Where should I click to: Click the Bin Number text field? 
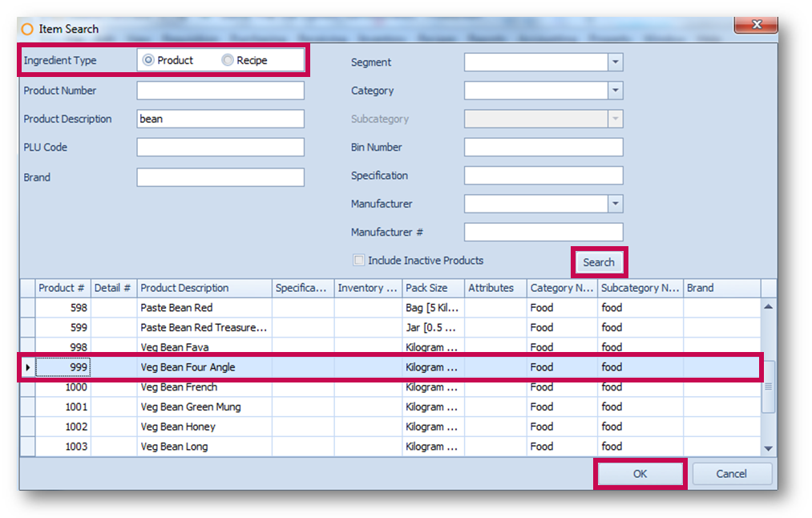[x=543, y=148]
